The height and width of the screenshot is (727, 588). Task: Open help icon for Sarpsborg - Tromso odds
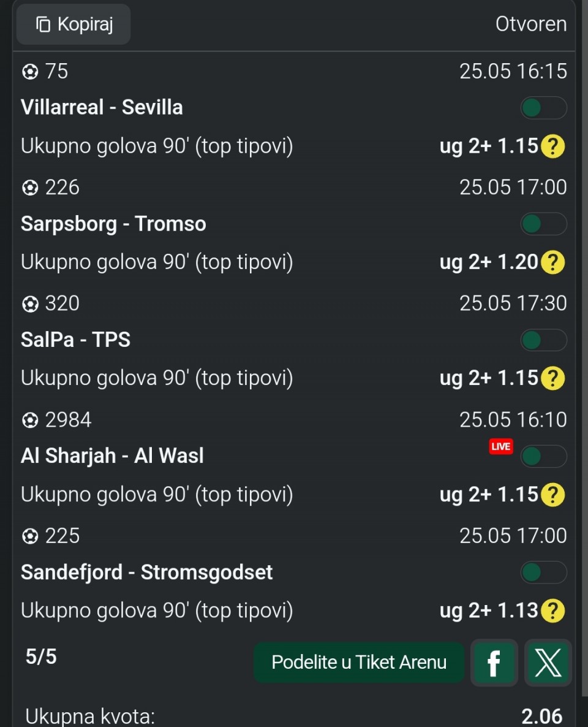click(553, 262)
